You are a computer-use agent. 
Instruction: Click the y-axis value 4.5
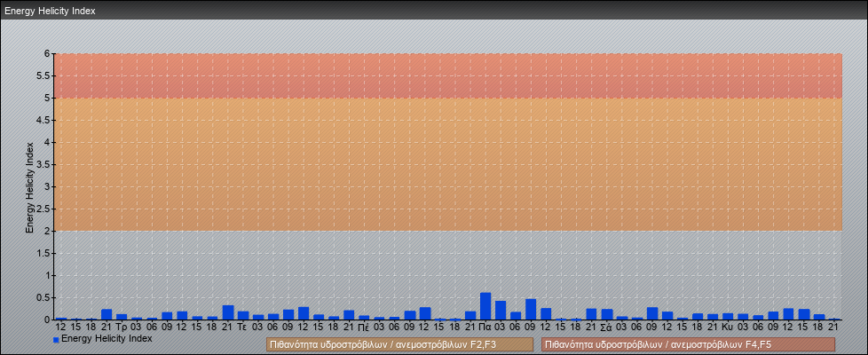pos(43,120)
